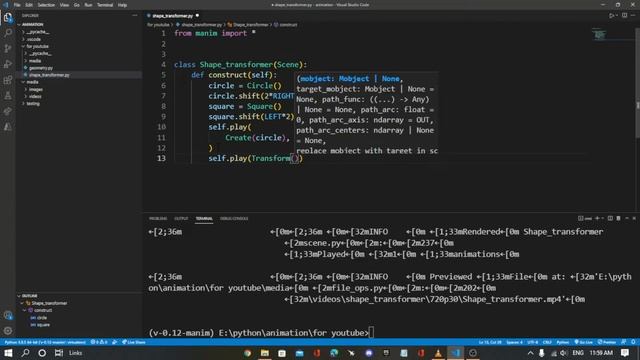The height and width of the screenshot is (360, 640).
Task: Open the Terminal menu
Action: (105, 5)
